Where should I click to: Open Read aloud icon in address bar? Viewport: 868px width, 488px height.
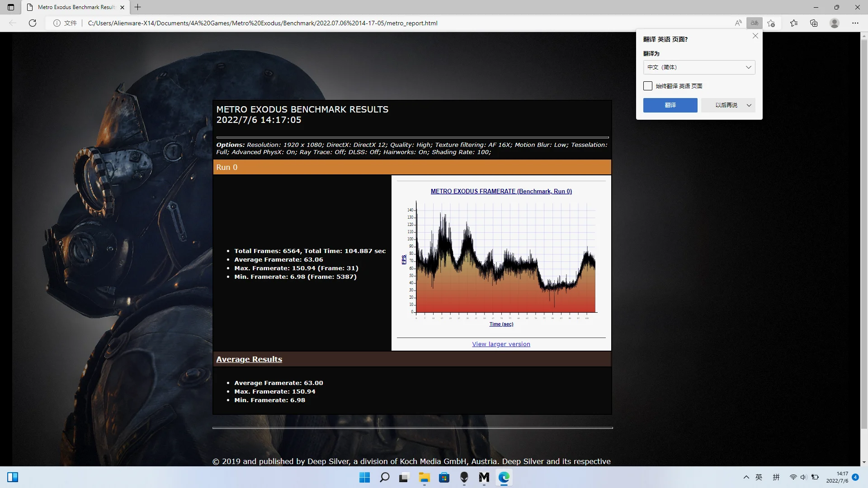point(738,23)
